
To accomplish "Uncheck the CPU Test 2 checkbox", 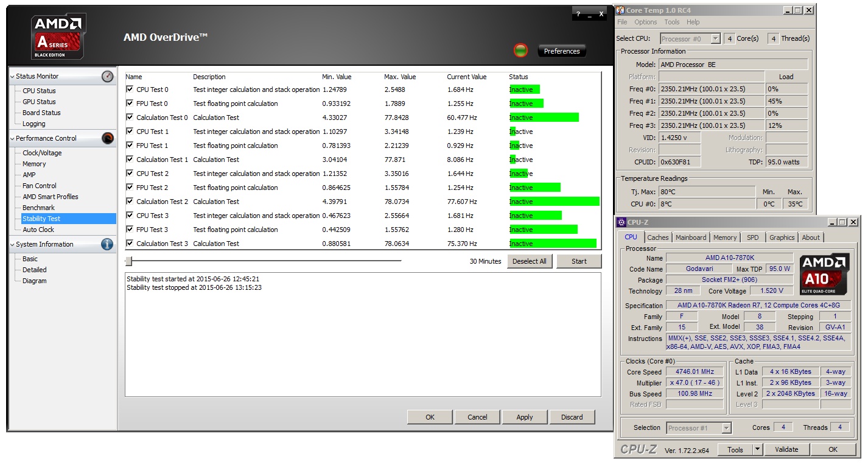I will click(130, 174).
